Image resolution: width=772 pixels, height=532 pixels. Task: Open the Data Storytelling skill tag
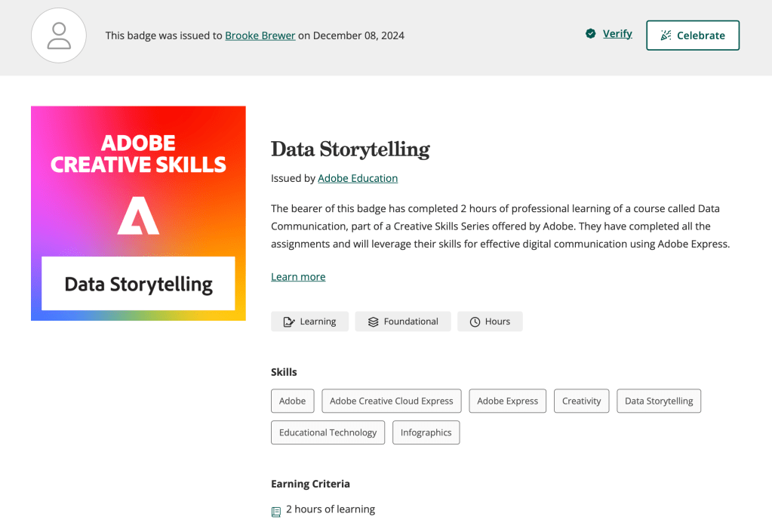pos(659,401)
